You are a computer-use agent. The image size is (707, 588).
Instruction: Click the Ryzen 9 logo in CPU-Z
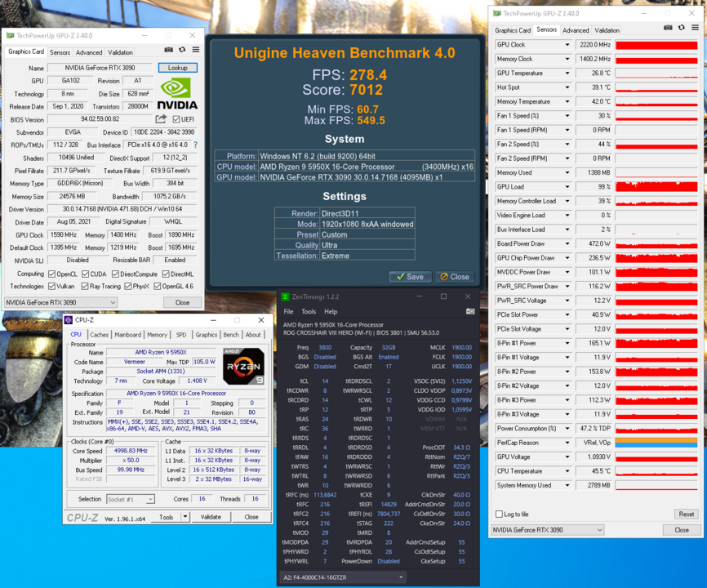(244, 366)
